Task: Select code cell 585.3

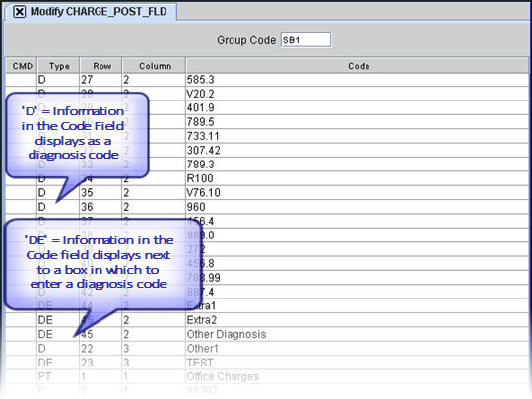Action: 358,80
